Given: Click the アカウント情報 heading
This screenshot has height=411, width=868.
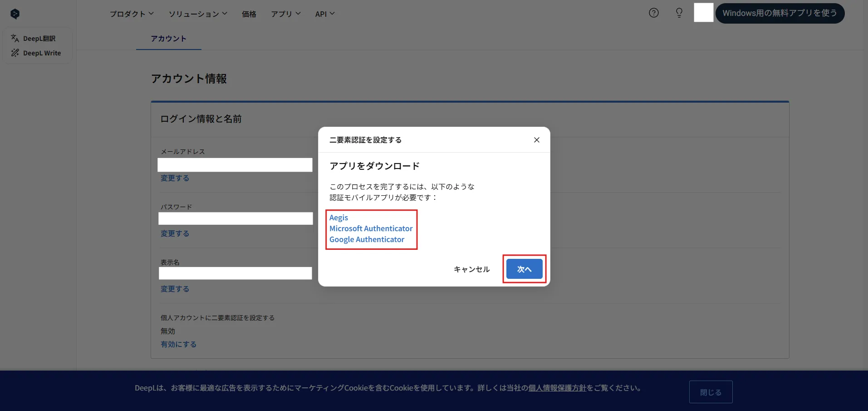Looking at the screenshot, I should click(x=189, y=79).
